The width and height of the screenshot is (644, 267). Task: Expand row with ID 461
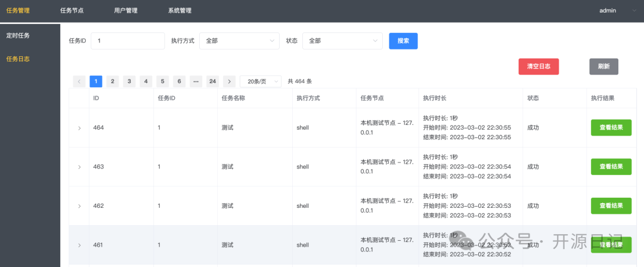coord(79,245)
